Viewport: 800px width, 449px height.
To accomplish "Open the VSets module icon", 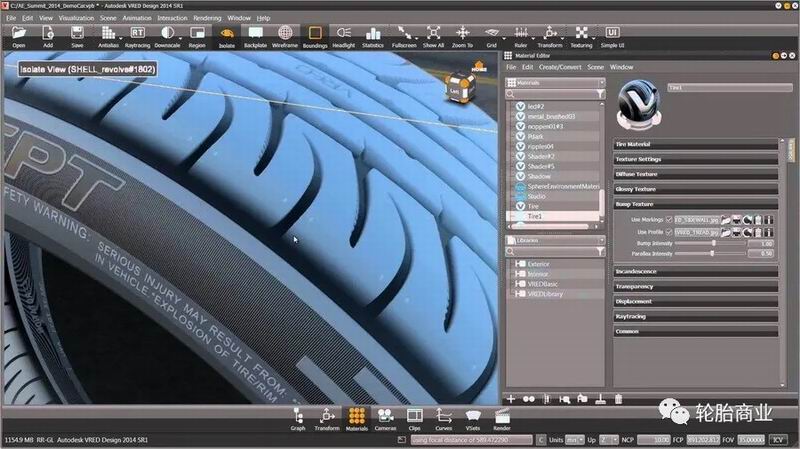I will (473, 418).
